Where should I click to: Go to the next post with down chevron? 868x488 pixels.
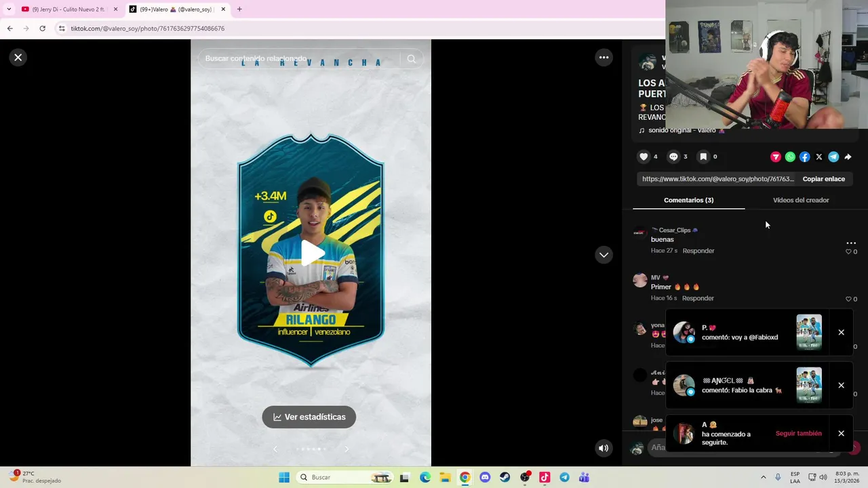pyautogui.click(x=604, y=255)
